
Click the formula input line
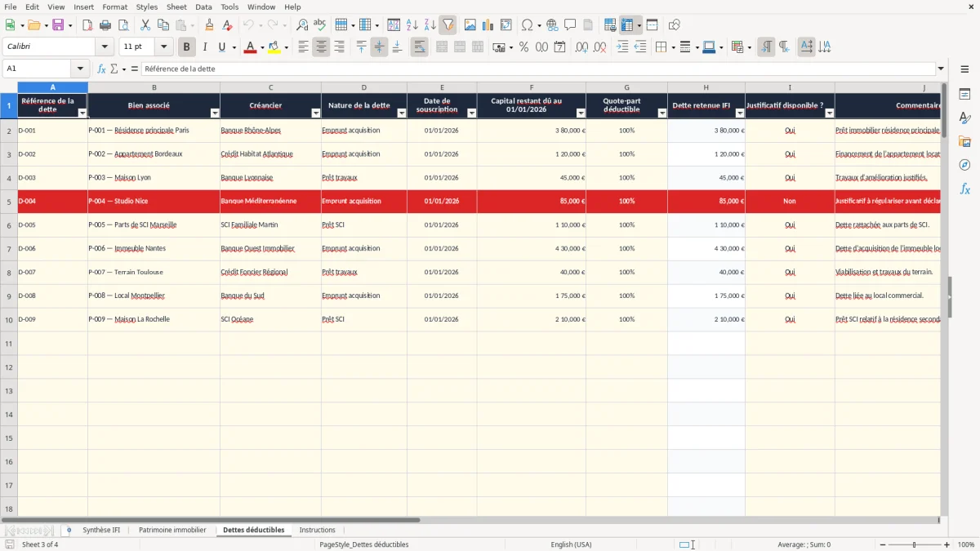pos(539,69)
